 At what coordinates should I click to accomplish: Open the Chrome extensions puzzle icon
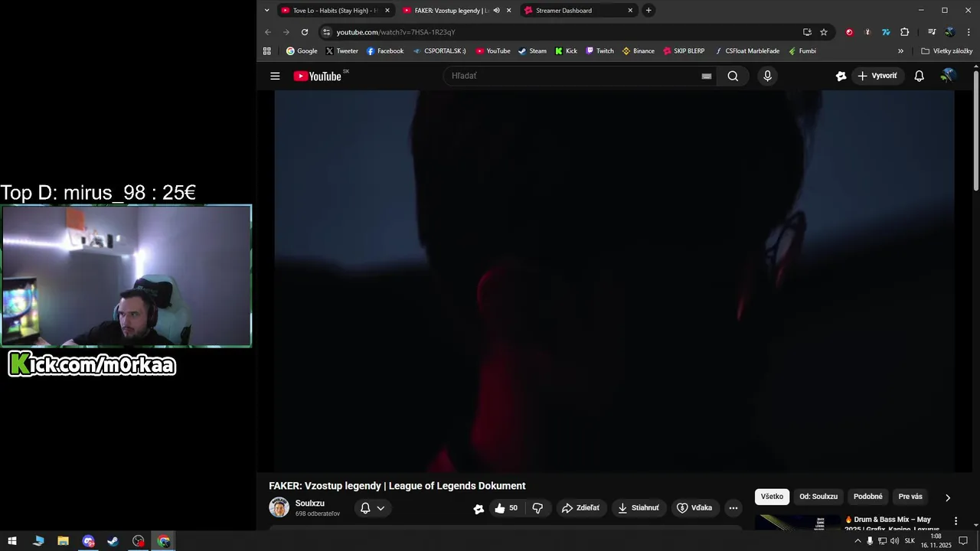(x=904, y=32)
